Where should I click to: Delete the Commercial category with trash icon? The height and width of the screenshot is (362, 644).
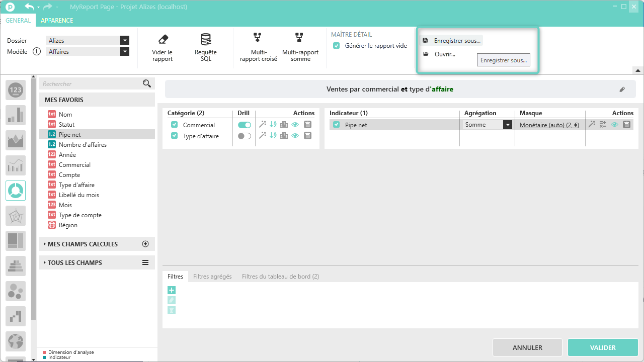308,125
